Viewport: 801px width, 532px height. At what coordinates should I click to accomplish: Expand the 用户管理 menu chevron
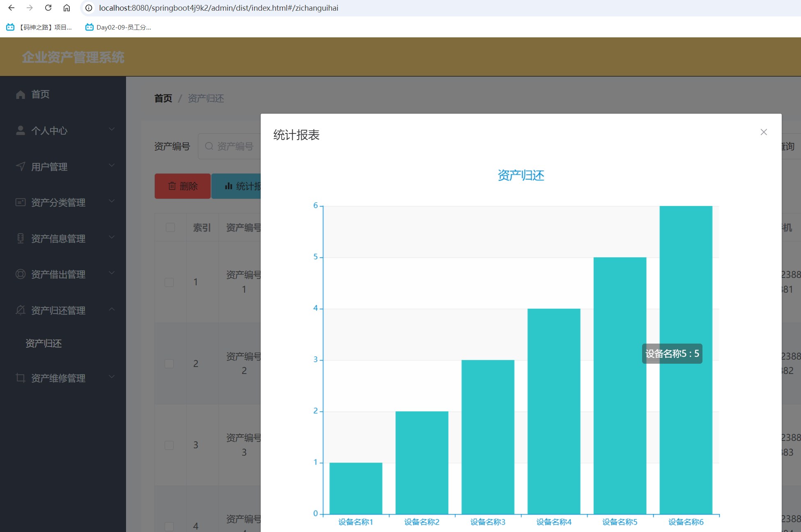112,165
